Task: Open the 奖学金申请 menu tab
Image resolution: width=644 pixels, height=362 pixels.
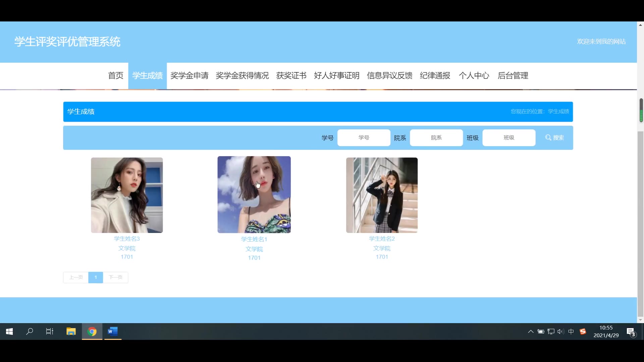Action: 189,76
